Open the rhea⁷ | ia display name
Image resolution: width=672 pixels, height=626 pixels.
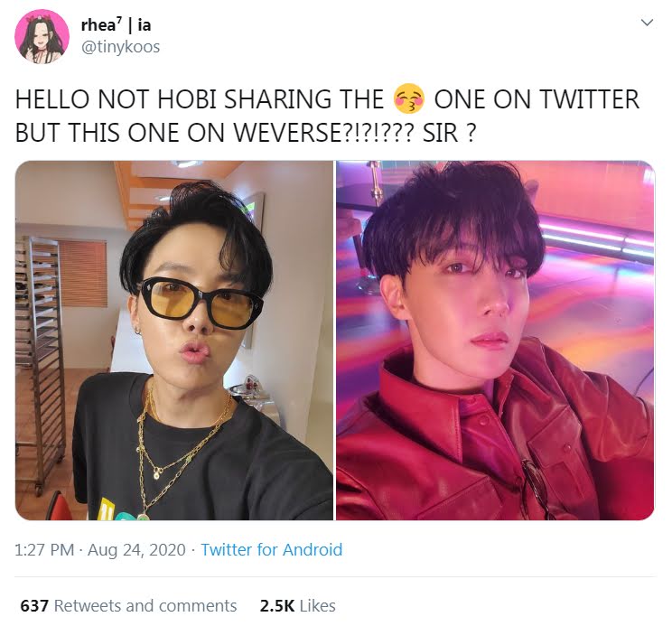pos(116,25)
